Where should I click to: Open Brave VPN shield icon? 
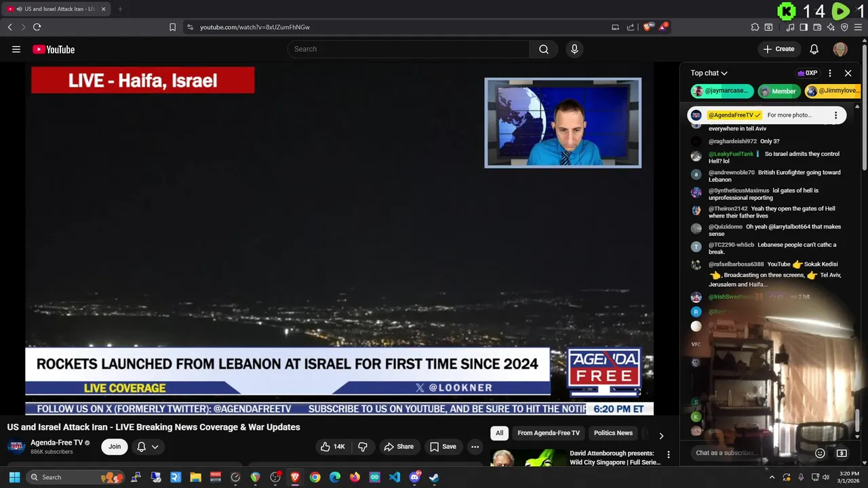844,27
